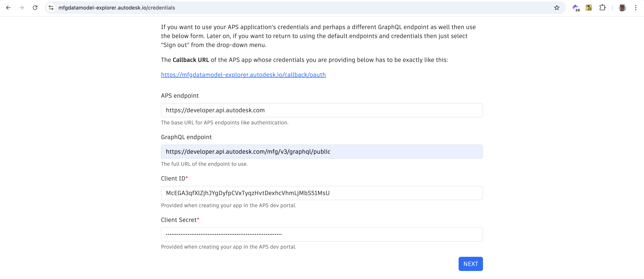644x279 pixels.
Task: Click the NEXT button
Action: [470, 264]
